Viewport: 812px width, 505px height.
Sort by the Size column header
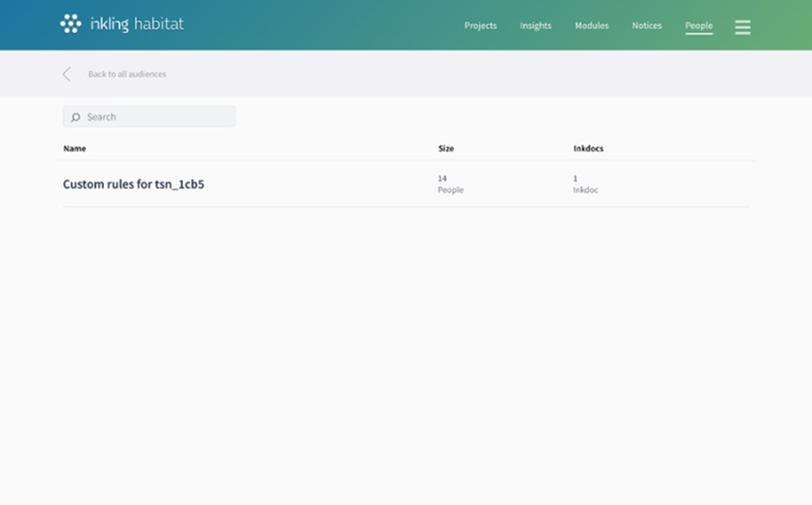pyautogui.click(x=446, y=149)
